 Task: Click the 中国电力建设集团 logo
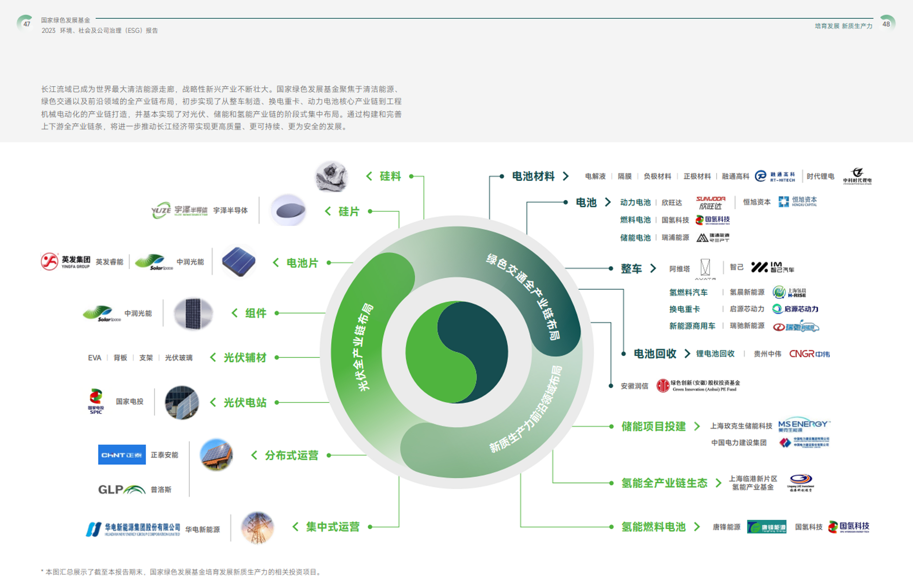(x=804, y=443)
